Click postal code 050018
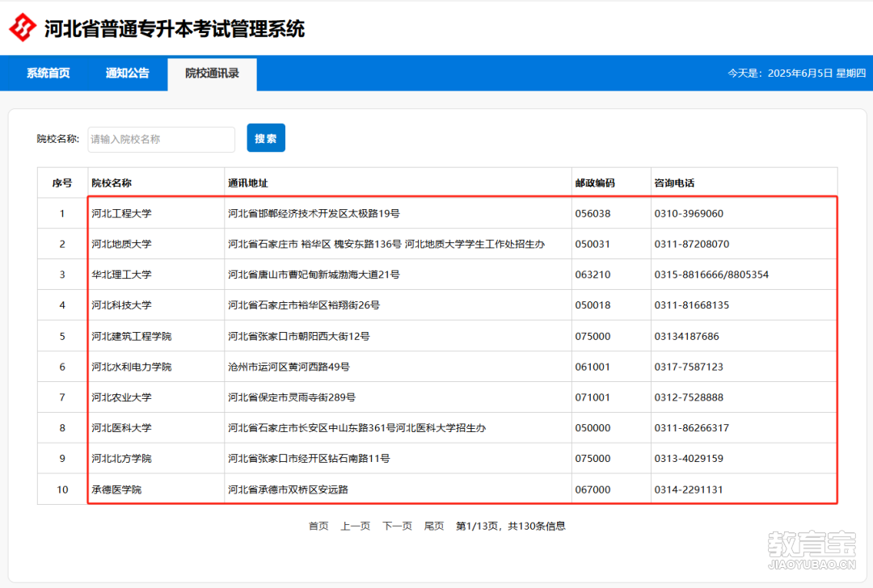The image size is (873, 588). [x=593, y=305]
